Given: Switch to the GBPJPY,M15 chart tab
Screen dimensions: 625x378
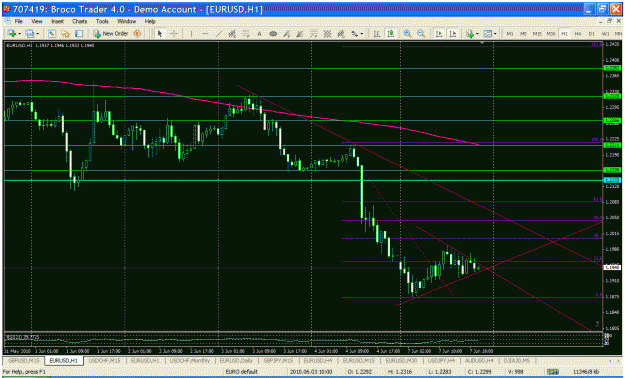Looking at the screenshot, I should click(278, 360).
